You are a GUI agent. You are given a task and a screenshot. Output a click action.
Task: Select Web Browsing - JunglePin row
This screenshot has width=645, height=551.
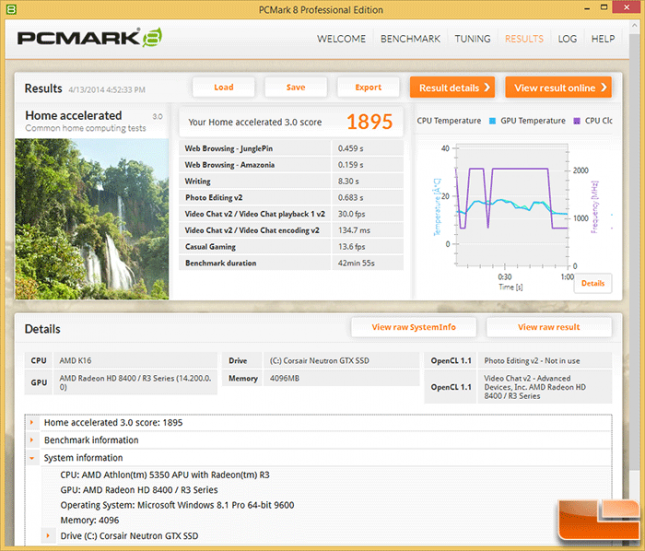pos(291,148)
